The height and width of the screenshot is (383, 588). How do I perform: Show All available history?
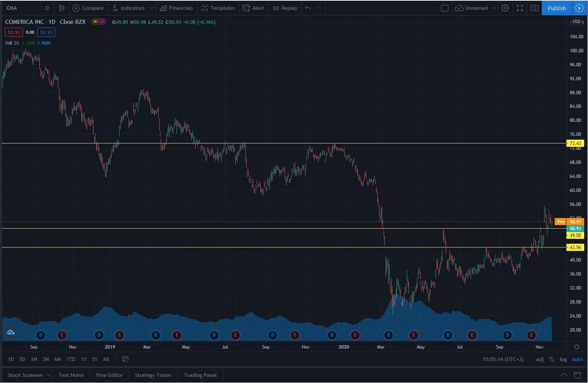pyautogui.click(x=106, y=359)
